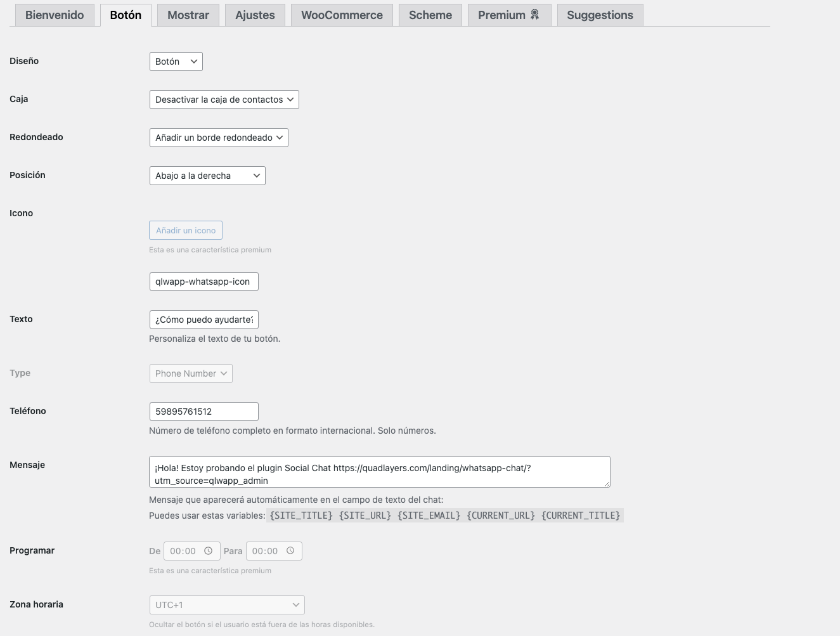Click the 'Número de teléfono completo' hint
840x636 pixels.
[292, 431]
